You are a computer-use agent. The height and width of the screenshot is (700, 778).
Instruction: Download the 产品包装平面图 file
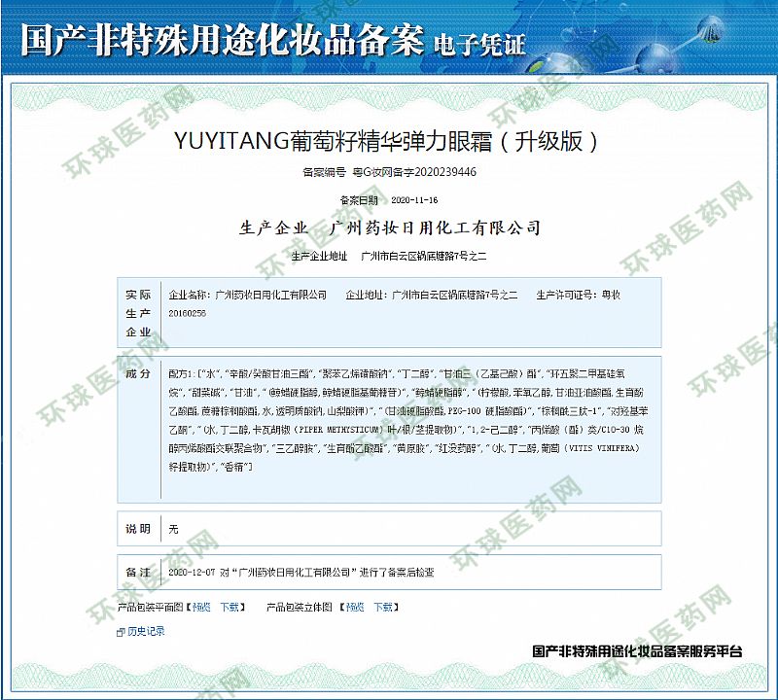point(230,607)
